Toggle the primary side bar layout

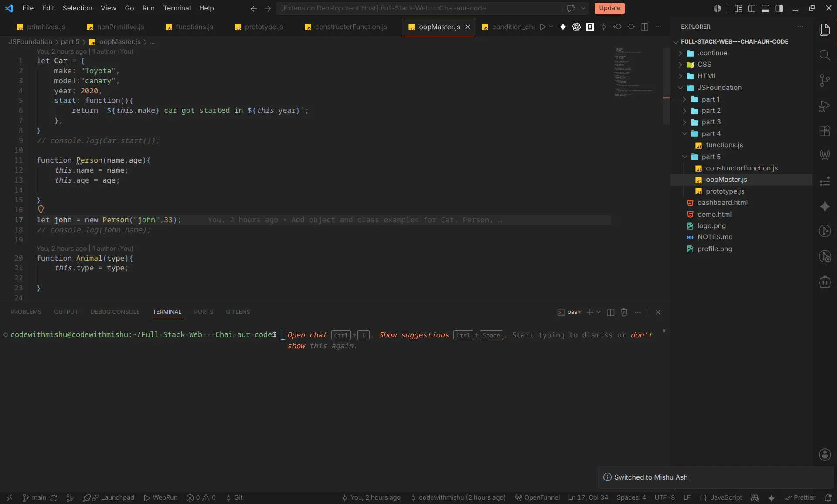752,8
